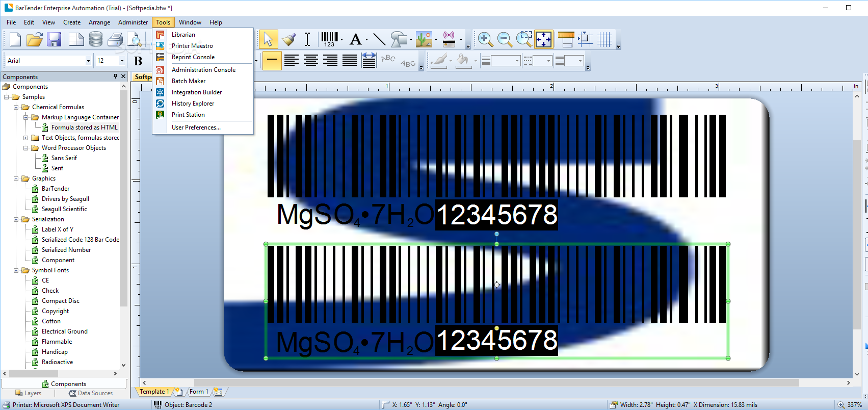Select the text object A tool
This screenshot has height=410, width=868.
[356, 39]
